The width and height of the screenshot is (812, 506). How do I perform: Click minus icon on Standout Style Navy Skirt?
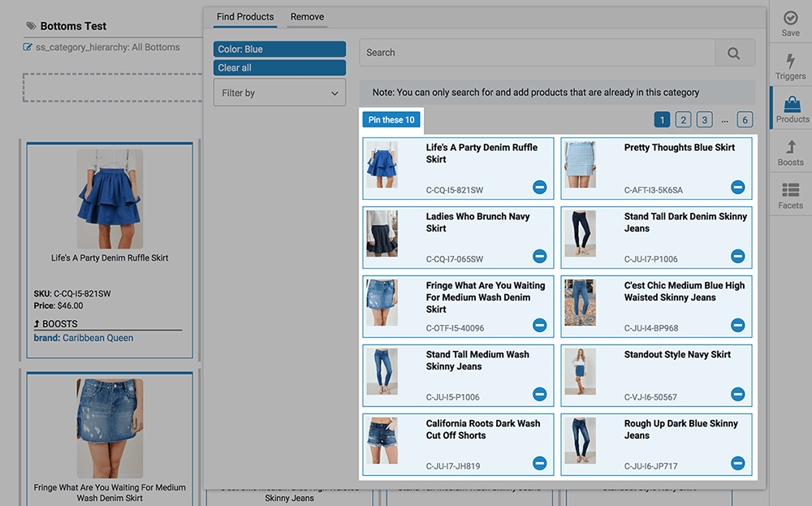click(737, 394)
